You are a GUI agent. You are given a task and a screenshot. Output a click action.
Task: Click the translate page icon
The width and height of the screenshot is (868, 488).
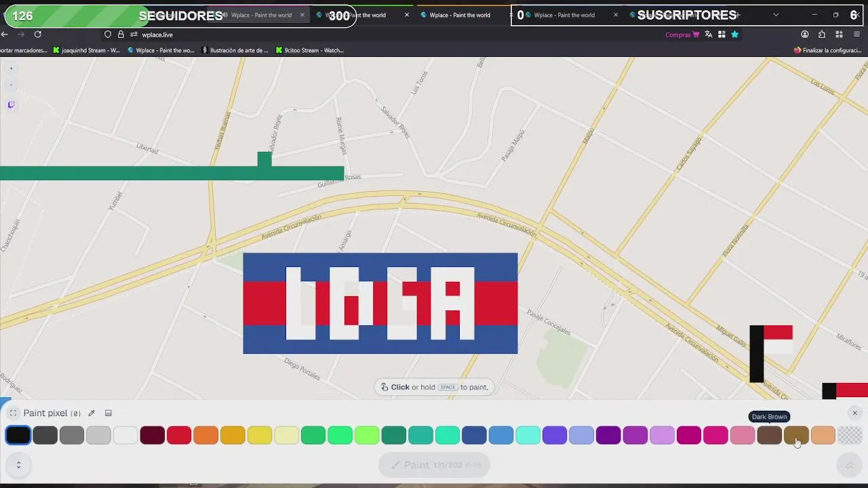click(x=709, y=35)
